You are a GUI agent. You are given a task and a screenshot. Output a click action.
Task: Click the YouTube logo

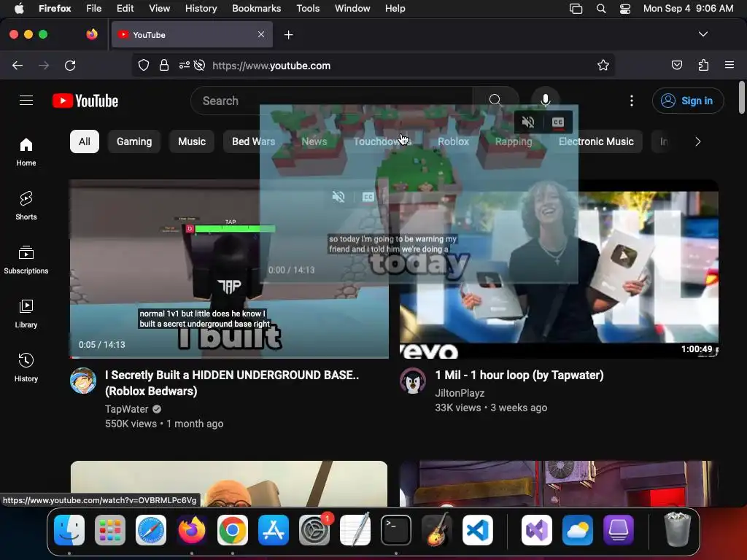coord(85,101)
